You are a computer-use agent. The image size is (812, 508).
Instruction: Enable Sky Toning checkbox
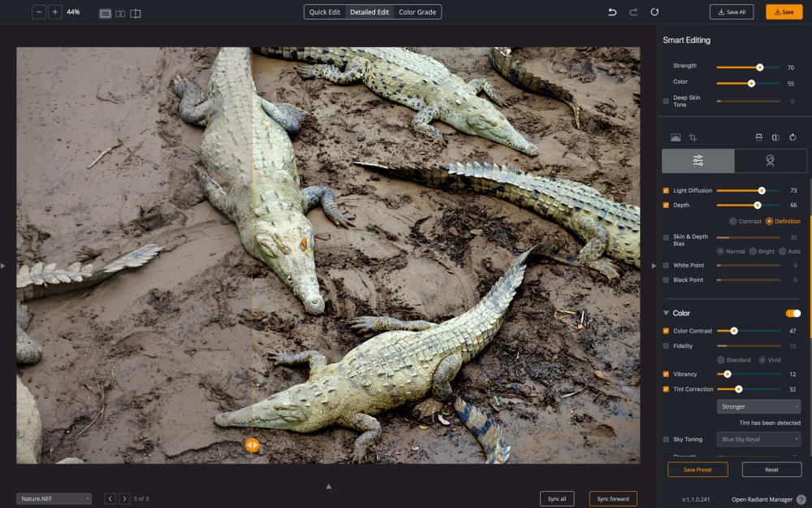[x=666, y=440]
